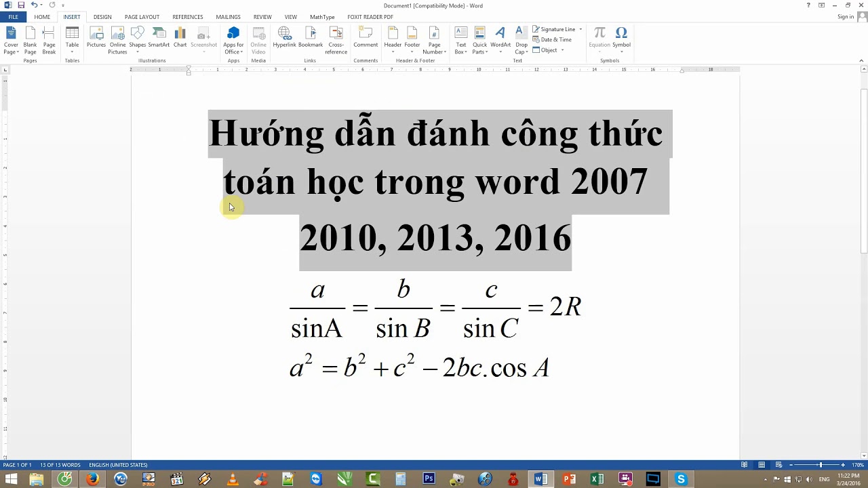The width and height of the screenshot is (868, 488).
Task: Switch to Read Mode view
Action: pos(745,465)
